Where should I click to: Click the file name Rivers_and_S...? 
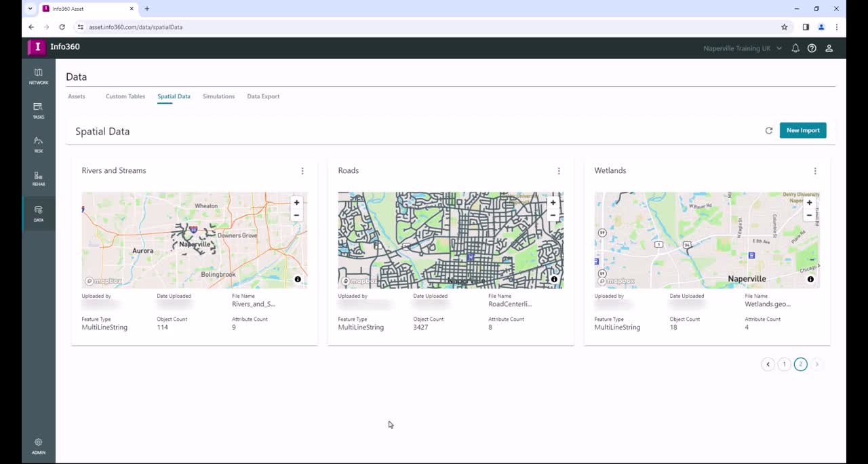click(x=254, y=304)
